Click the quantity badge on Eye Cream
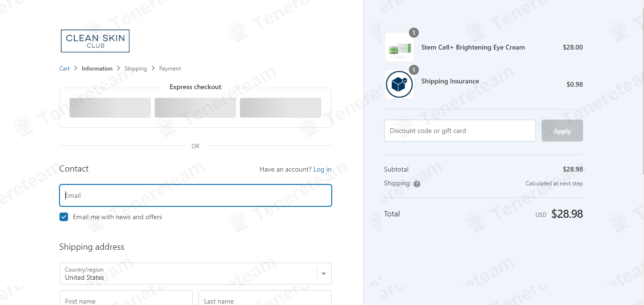 (414, 33)
